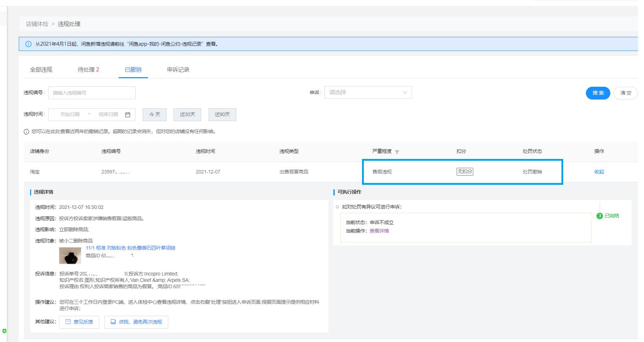The image size is (644, 342).
Task: Click the severity column filter icon
Action: [x=397, y=152]
